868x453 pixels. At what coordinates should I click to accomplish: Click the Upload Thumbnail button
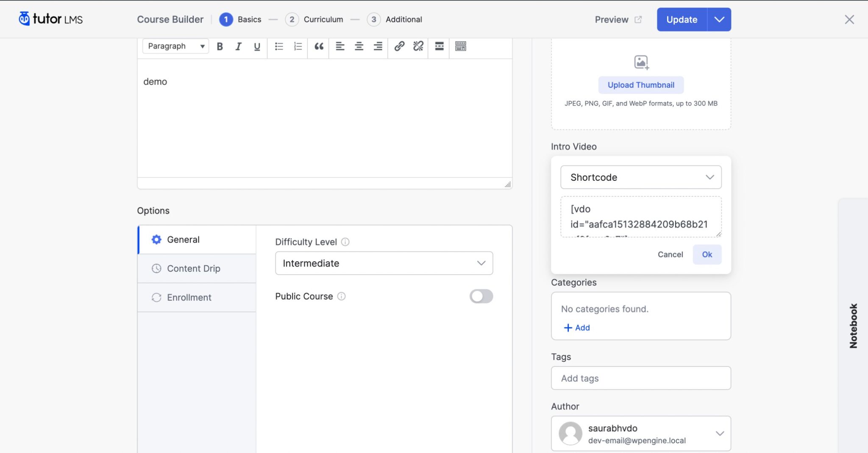click(640, 85)
